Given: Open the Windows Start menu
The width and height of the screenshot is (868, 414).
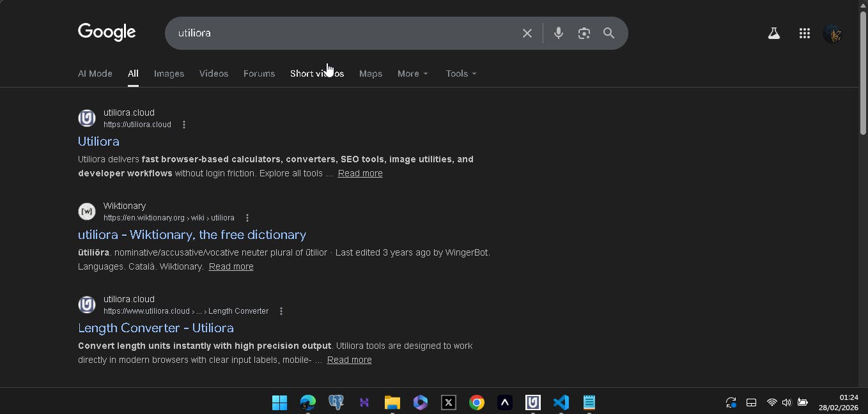Looking at the screenshot, I should point(279,402).
